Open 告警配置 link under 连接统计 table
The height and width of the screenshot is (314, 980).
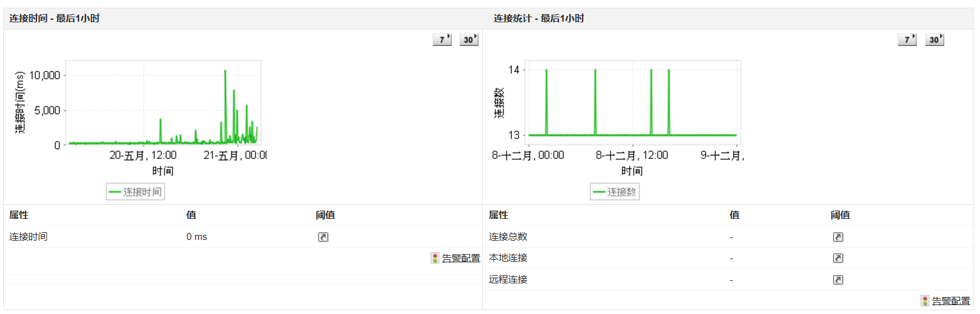coord(951,301)
